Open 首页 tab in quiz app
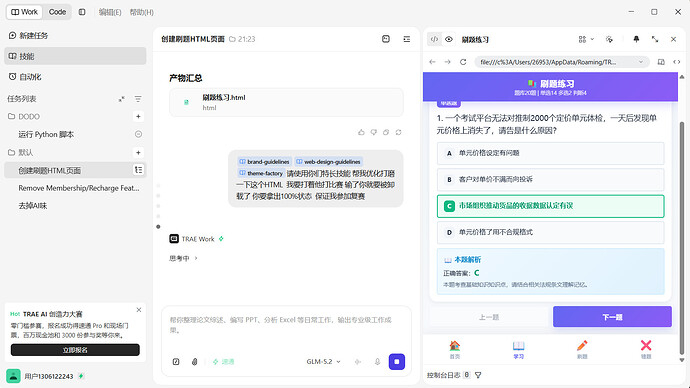This screenshot has width=690, height=388. click(x=455, y=350)
